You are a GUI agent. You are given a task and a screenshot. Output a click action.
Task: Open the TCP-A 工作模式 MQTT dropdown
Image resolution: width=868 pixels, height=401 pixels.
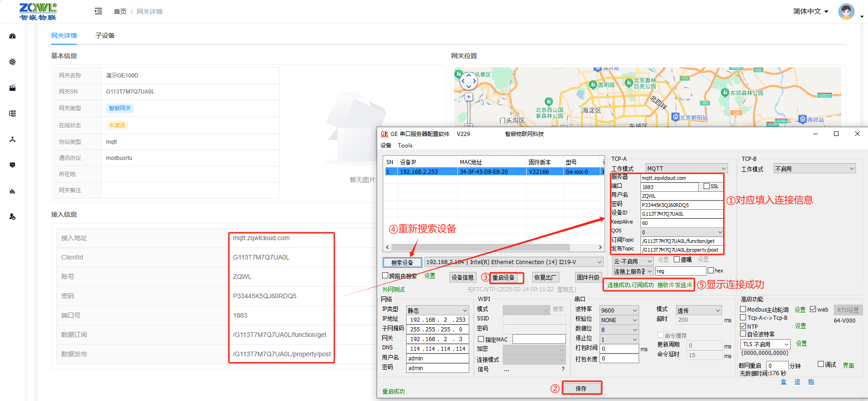[x=686, y=168]
